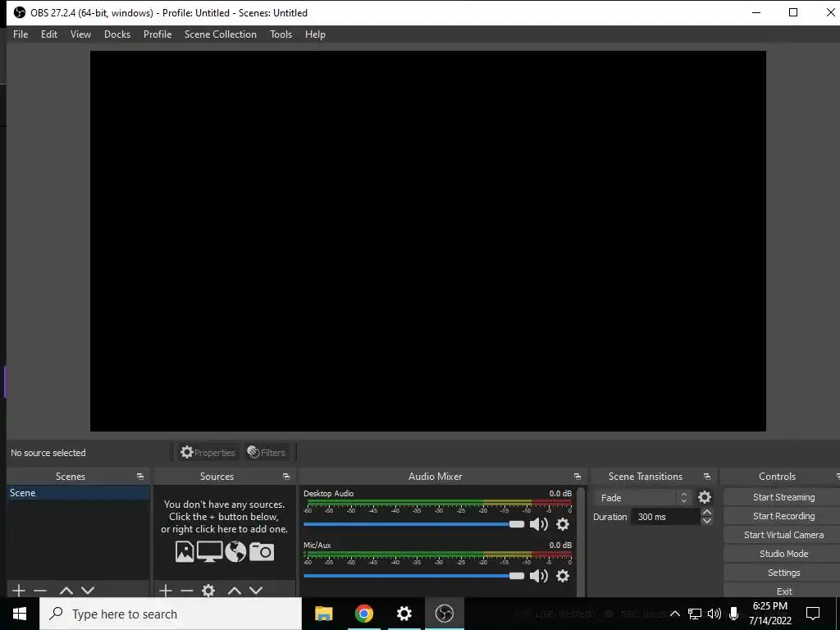Click the Duration 300 ms field
Viewport: 840px width, 630px height.
(x=665, y=517)
